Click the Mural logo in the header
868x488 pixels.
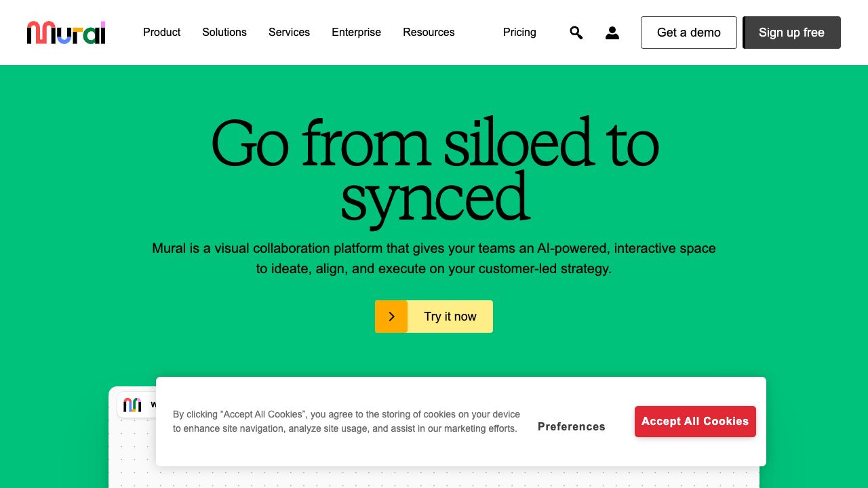[66, 33]
